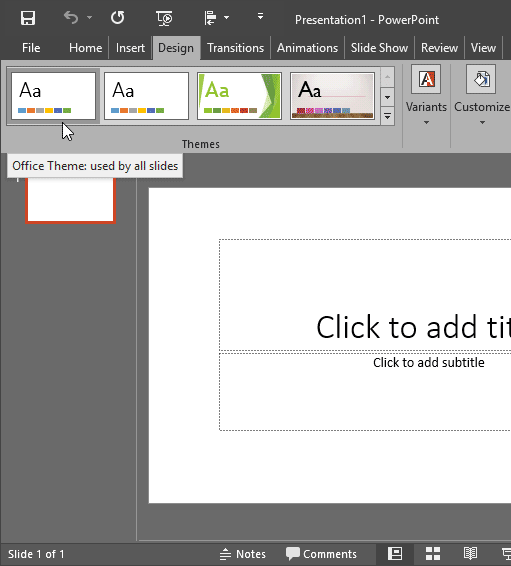The width and height of the screenshot is (511, 566).
Task: Expand the Customize dropdown arrow
Action: [x=482, y=122]
